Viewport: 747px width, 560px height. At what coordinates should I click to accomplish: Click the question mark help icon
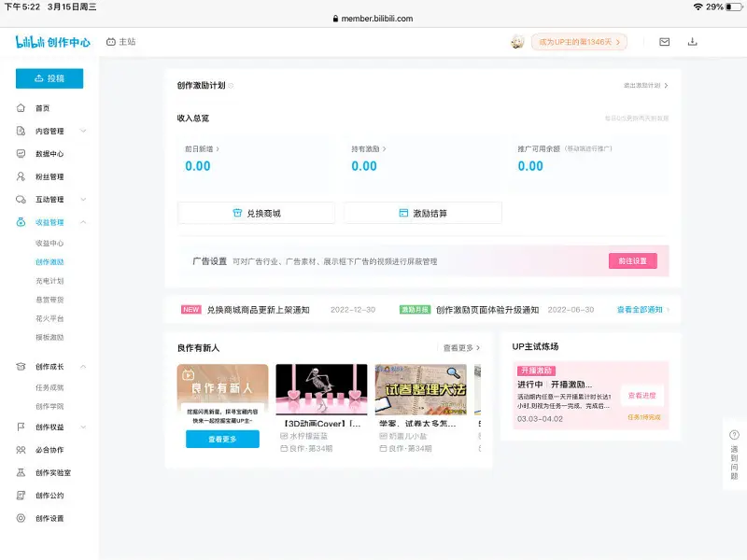734,435
